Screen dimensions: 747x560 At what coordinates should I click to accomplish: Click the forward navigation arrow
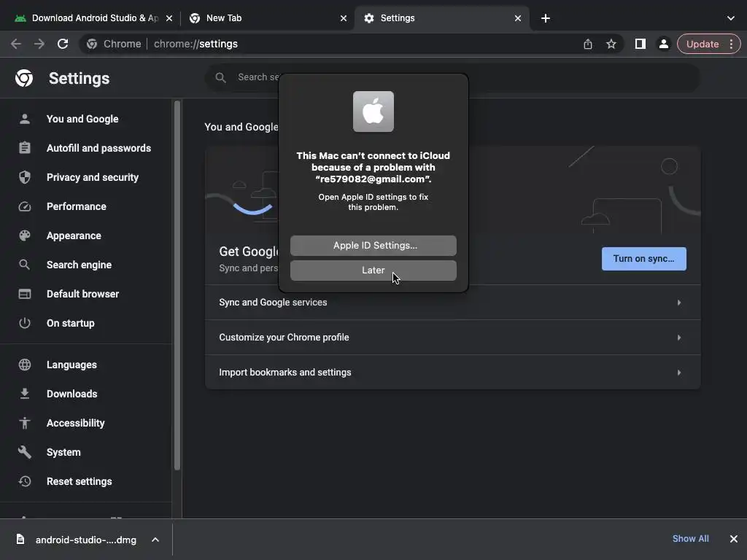(x=39, y=44)
